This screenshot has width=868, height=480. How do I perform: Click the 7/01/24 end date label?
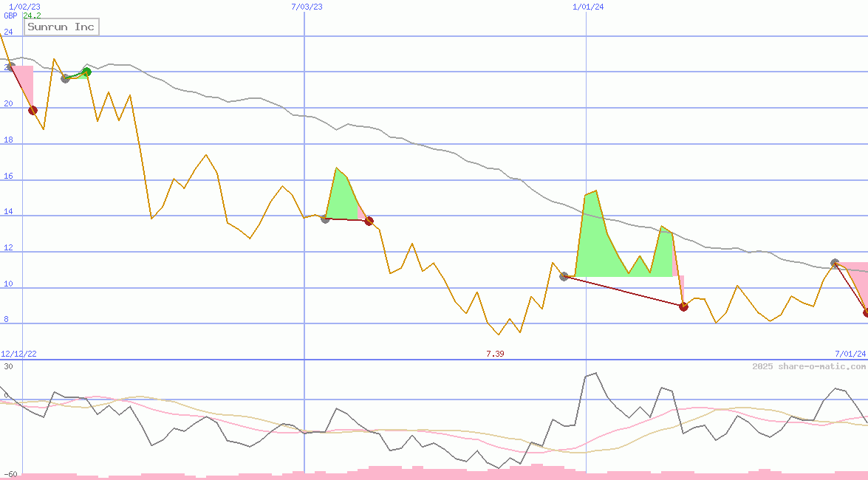850,354
